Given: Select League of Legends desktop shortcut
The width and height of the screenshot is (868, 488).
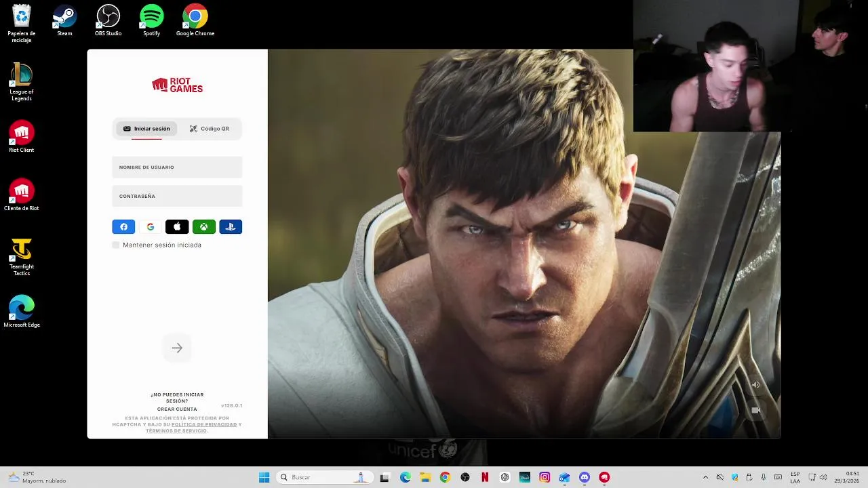Looking at the screenshot, I should (x=22, y=82).
